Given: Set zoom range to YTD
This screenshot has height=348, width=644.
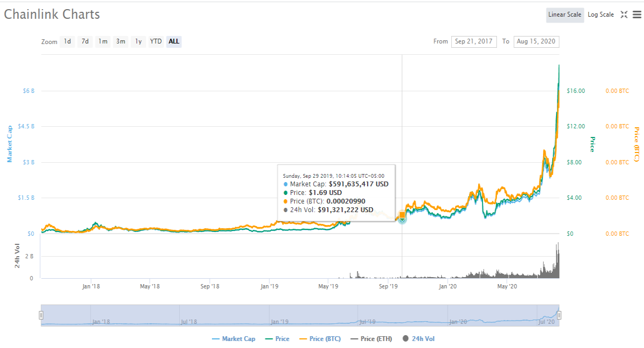Looking at the screenshot, I should point(156,41).
